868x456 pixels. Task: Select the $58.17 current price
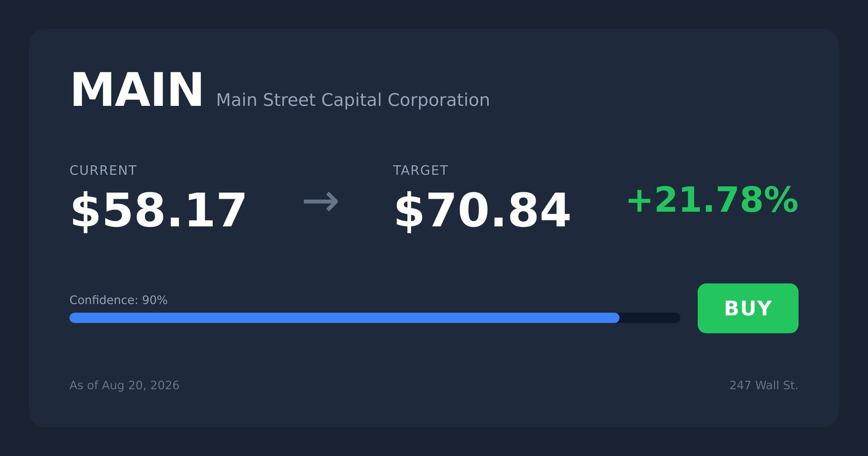point(158,211)
